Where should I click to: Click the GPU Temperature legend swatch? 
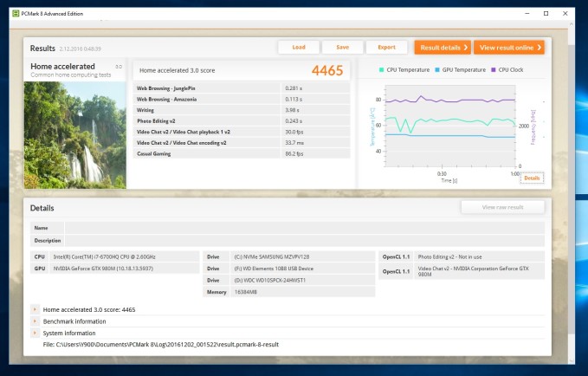click(437, 70)
